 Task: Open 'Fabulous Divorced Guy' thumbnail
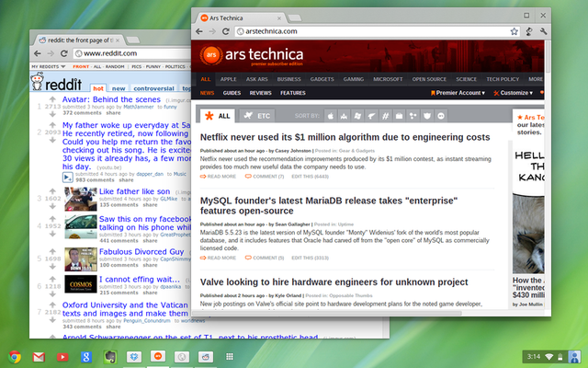(x=80, y=259)
